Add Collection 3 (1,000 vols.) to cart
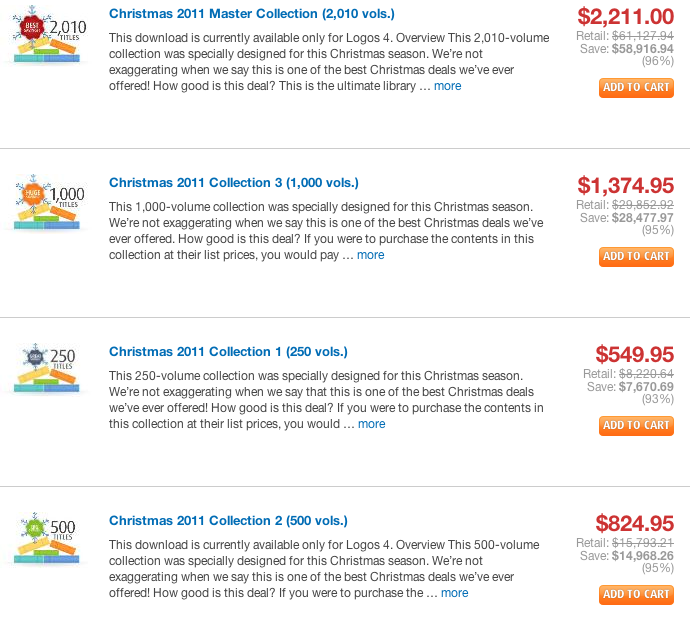The image size is (690, 621). point(636,257)
